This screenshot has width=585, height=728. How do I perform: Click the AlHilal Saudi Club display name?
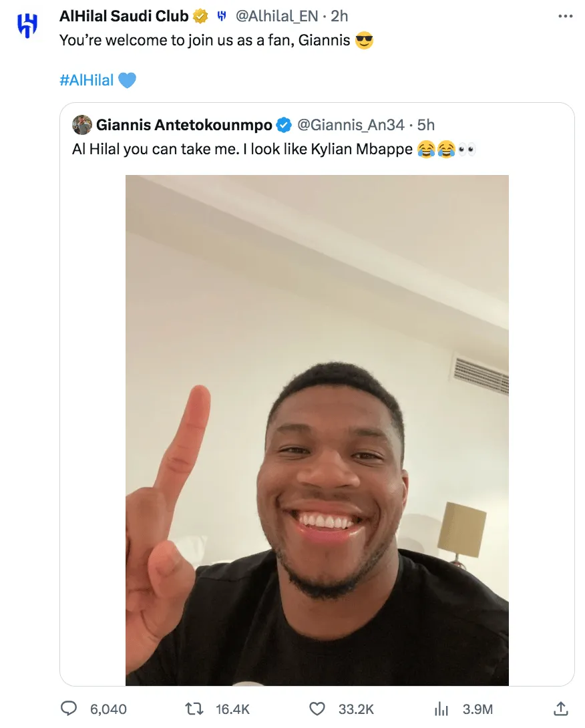coord(124,16)
